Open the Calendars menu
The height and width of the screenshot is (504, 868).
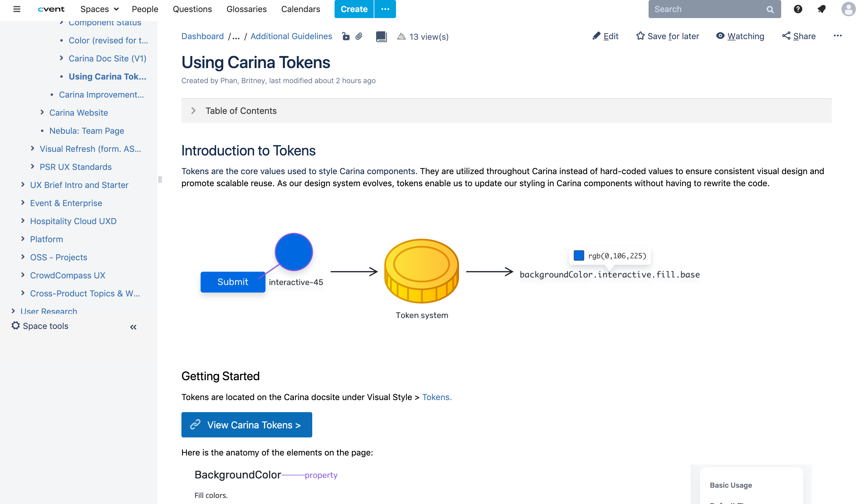click(301, 9)
